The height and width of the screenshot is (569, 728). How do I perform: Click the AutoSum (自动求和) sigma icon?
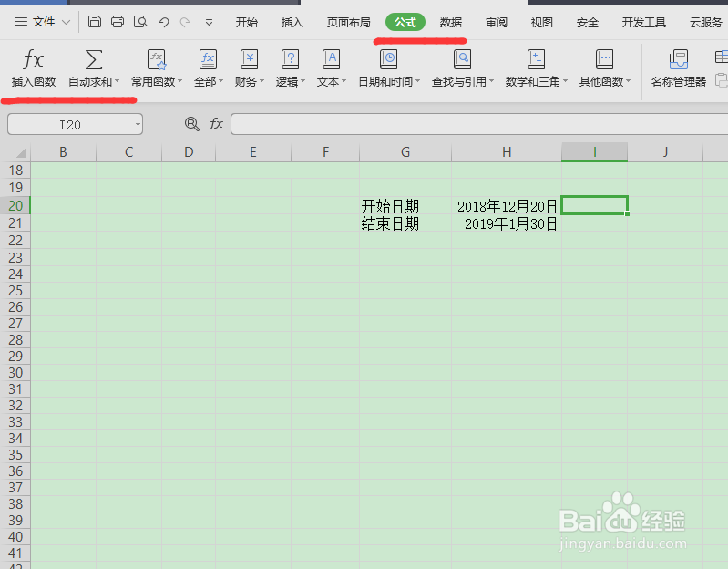pyautogui.click(x=93, y=60)
